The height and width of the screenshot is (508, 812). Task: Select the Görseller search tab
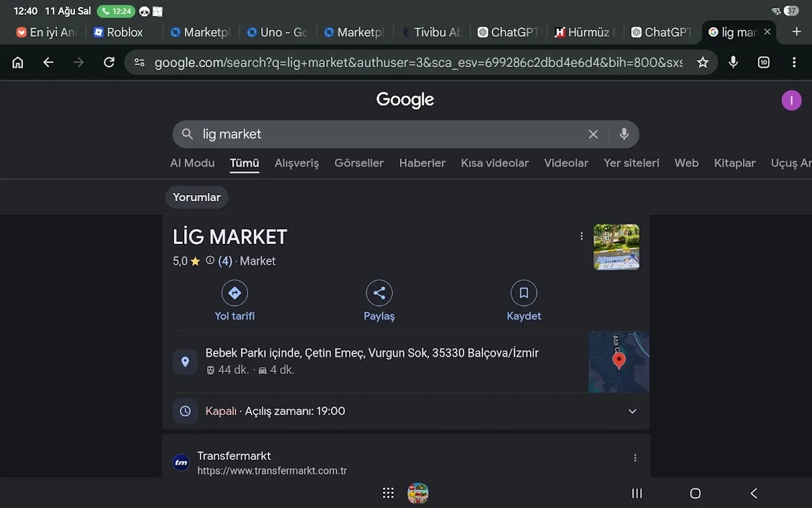[x=359, y=163]
